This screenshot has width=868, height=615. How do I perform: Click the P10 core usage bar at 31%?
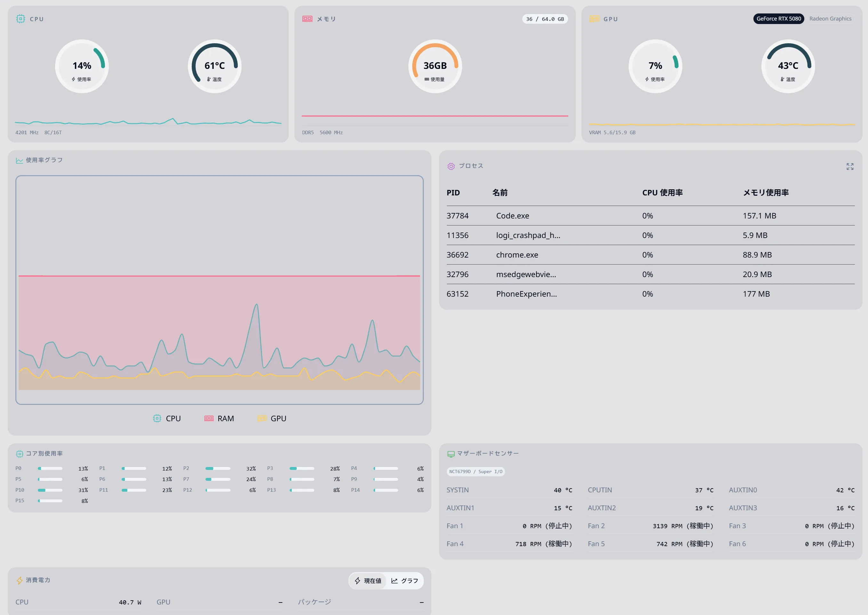[x=50, y=490]
